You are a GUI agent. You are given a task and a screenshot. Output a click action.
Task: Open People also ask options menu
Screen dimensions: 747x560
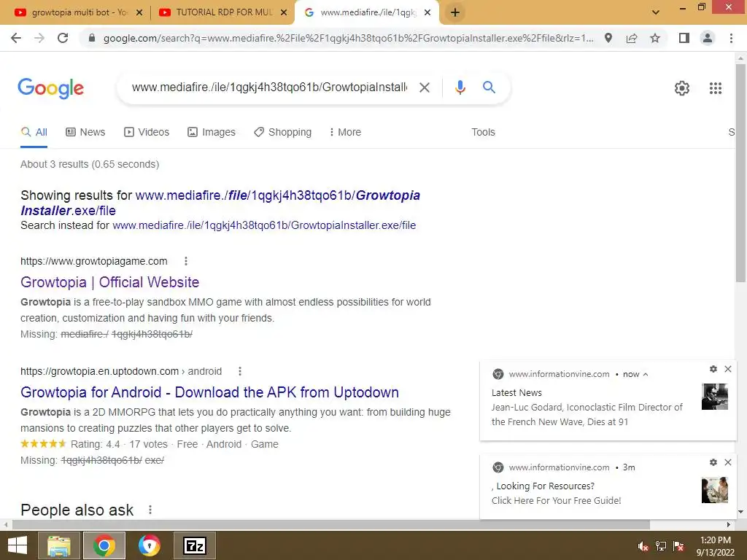click(150, 510)
